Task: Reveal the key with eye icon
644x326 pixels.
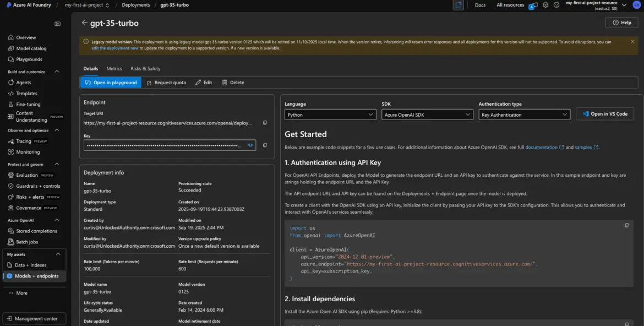Action: 250,145
